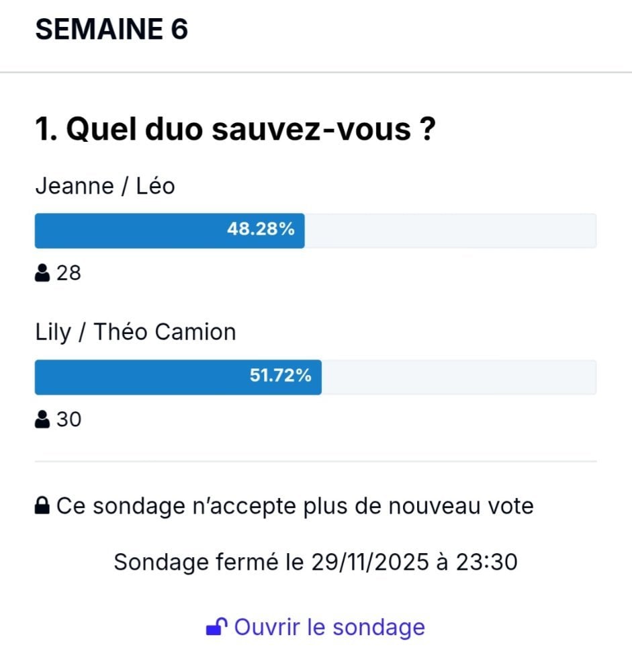632x672 pixels.
Task: Click the closed padlock icon
Action: pyautogui.click(x=42, y=506)
